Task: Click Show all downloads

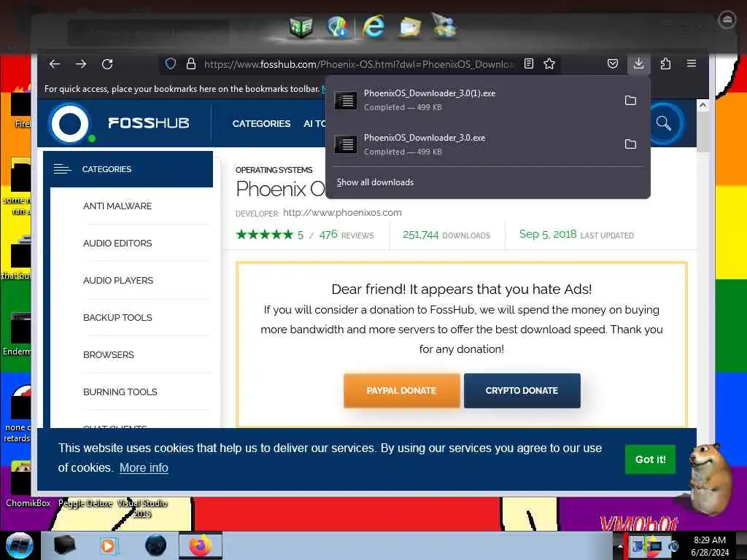Action: [375, 182]
